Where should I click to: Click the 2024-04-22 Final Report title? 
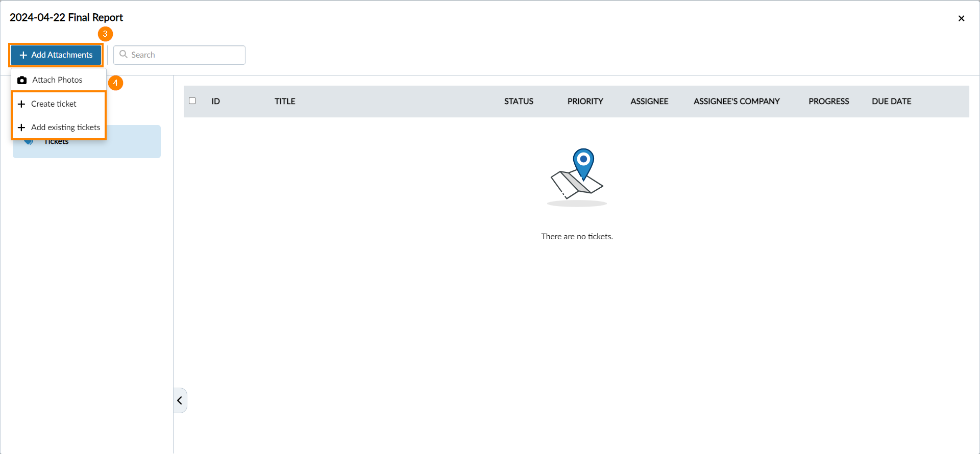(66, 17)
